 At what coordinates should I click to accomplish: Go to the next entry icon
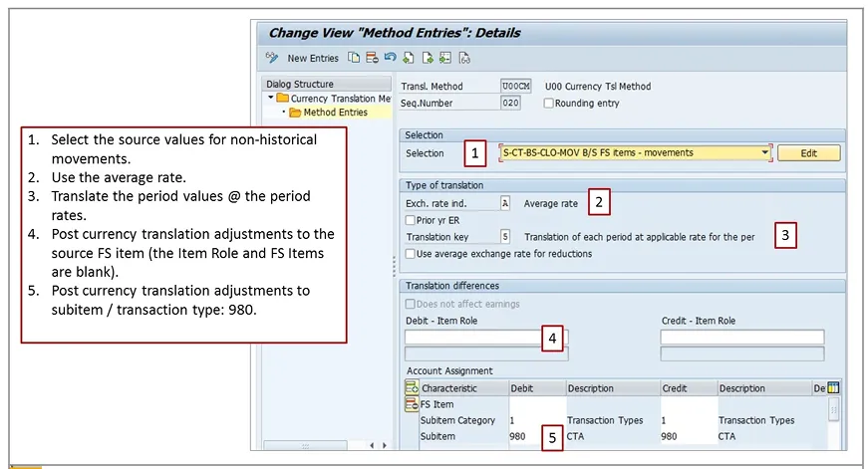[428, 59]
